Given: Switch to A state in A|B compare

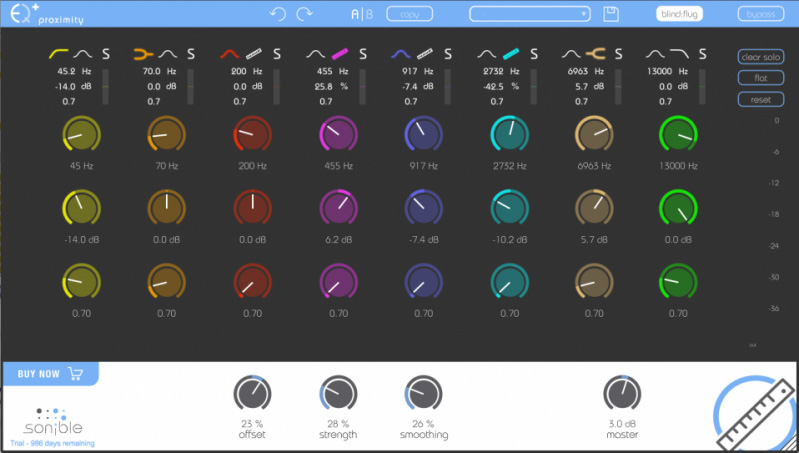Looking at the screenshot, I should pyautogui.click(x=355, y=14).
